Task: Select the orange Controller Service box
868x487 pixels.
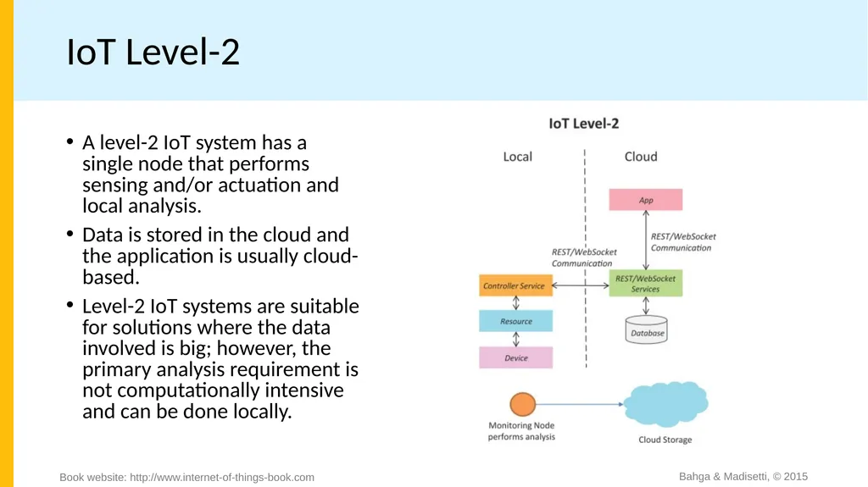Action: coord(515,285)
